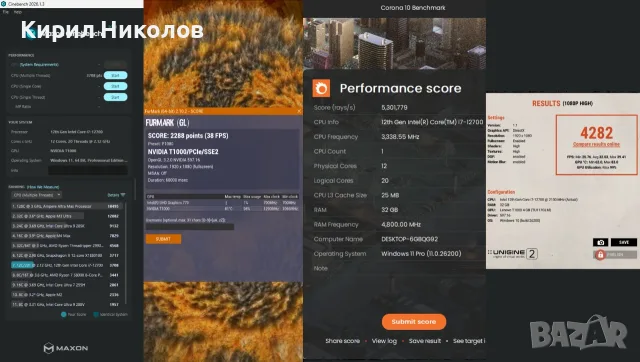Start the CPU (Multiple Threads) benchmark
Image resolution: width=640 pixels, height=362 pixels.
(116, 76)
